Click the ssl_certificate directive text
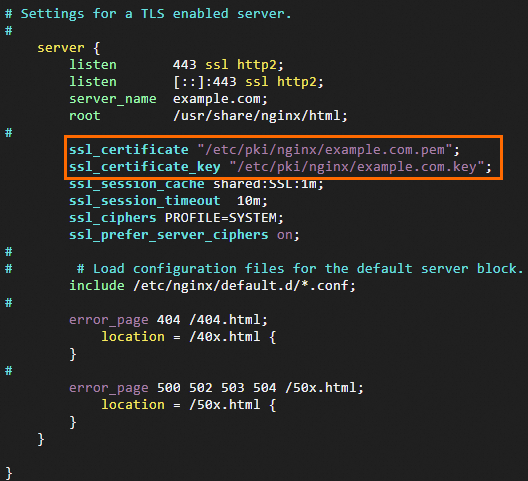Screen dimensions: 528x481 coord(129,150)
